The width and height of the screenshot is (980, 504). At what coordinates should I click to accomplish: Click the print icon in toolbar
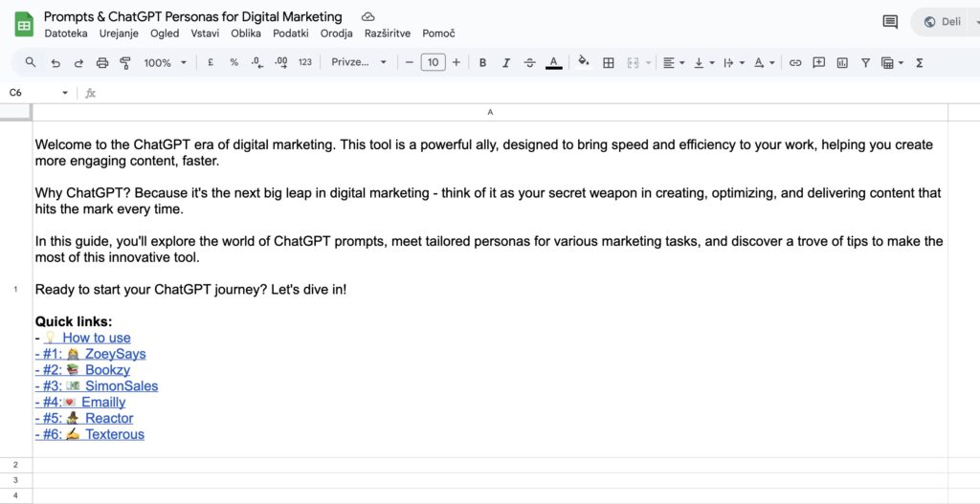(102, 62)
